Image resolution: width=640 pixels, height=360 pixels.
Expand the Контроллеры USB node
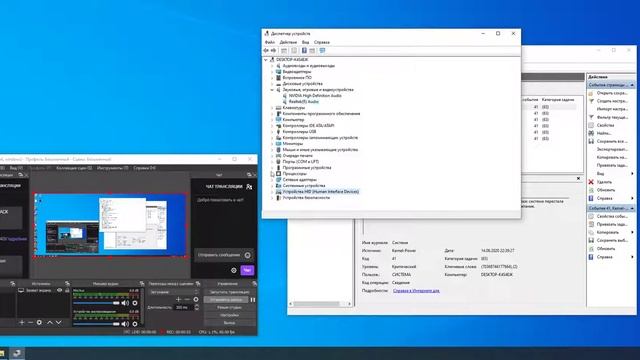[272, 132]
